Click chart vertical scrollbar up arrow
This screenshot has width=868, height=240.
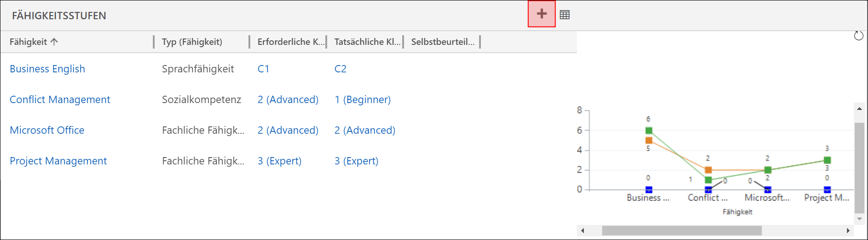pyautogui.click(x=859, y=109)
